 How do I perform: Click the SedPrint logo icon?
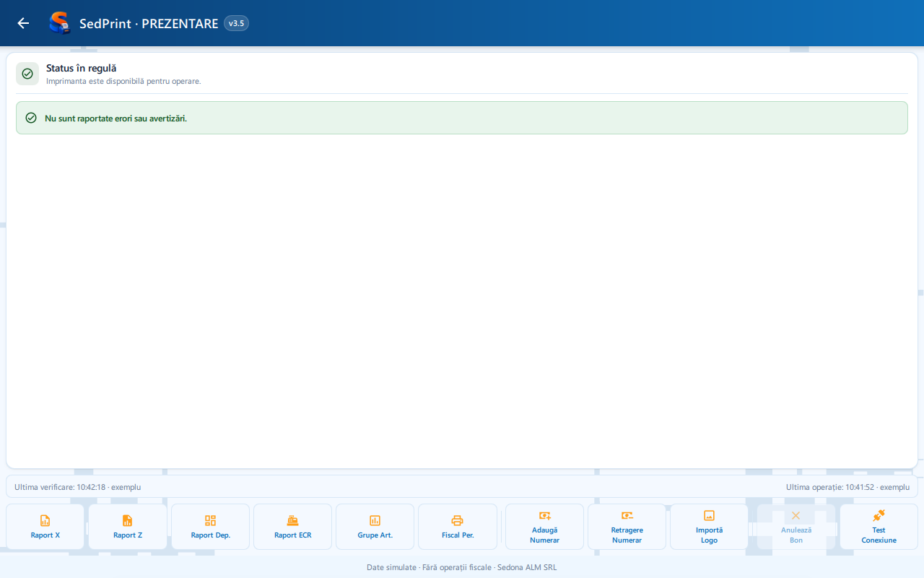click(x=60, y=23)
